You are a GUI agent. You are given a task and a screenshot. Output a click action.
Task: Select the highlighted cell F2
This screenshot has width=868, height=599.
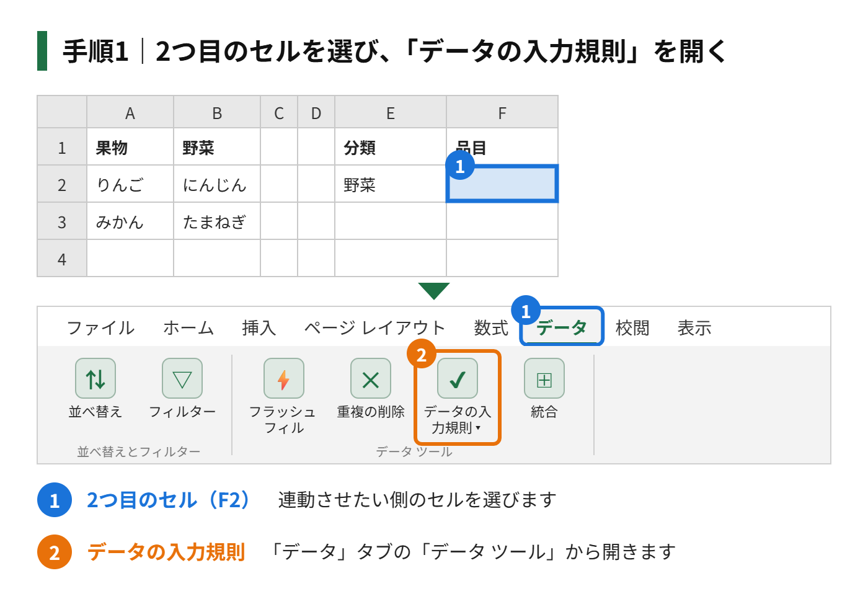[x=502, y=184]
